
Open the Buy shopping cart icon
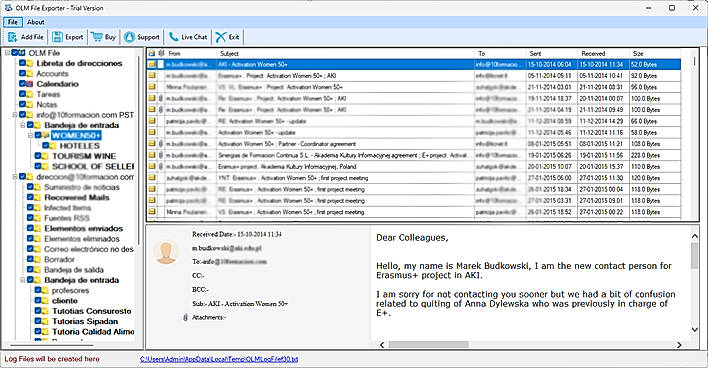point(96,37)
